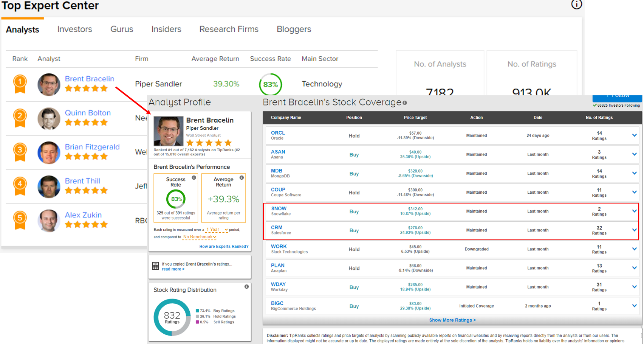Image resolution: width=644 pixels, height=345 pixels.
Task: Switch to the Investors tab
Action: (74, 29)
